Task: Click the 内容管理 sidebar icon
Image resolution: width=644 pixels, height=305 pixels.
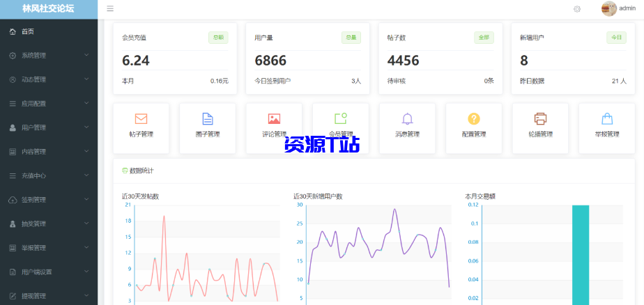Action: pyautogui.click(x=13, y=152)
